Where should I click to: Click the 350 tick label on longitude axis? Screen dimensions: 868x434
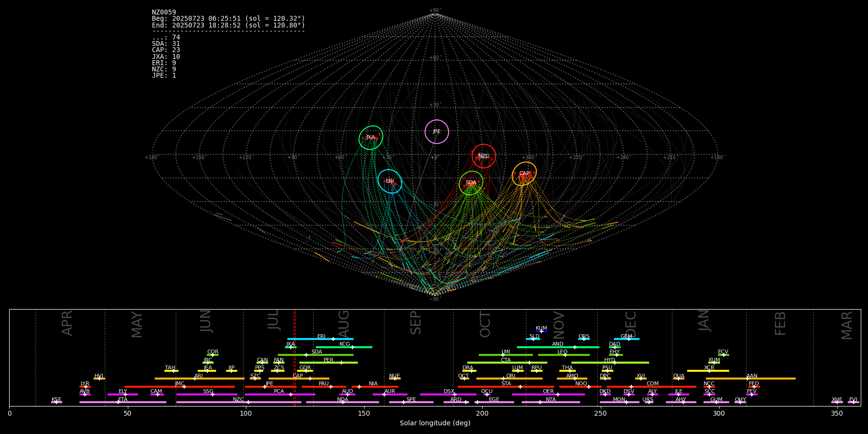(837, 413)
